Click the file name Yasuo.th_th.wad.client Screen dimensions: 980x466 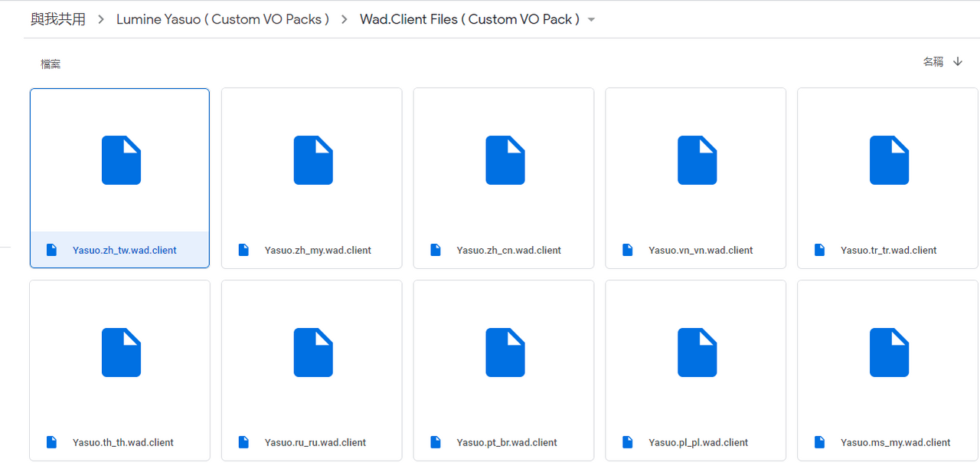123,443
